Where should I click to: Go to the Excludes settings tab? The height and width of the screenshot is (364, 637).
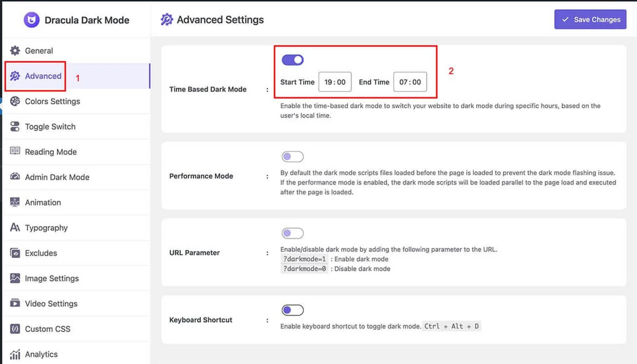(x=41, y=253)
